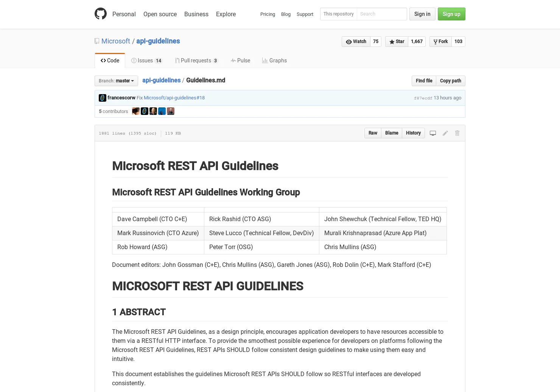
Task: View the 103 forks count
Action: click(x=458, y=42)
